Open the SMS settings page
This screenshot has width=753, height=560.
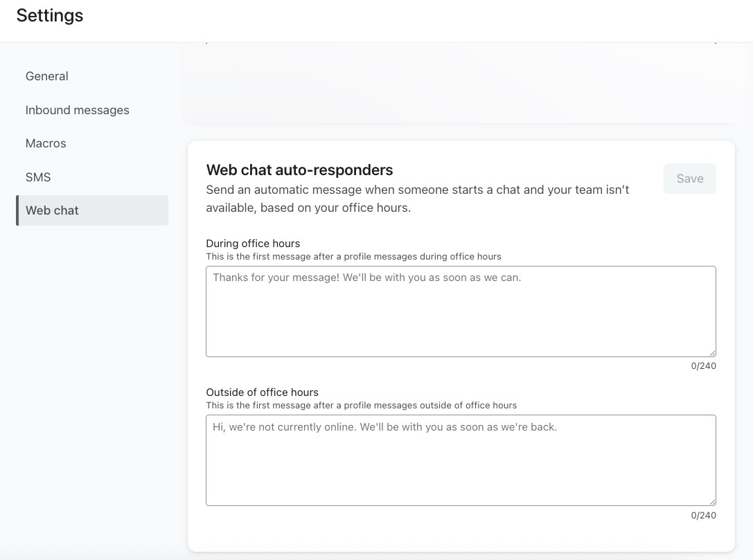(38, 177)
